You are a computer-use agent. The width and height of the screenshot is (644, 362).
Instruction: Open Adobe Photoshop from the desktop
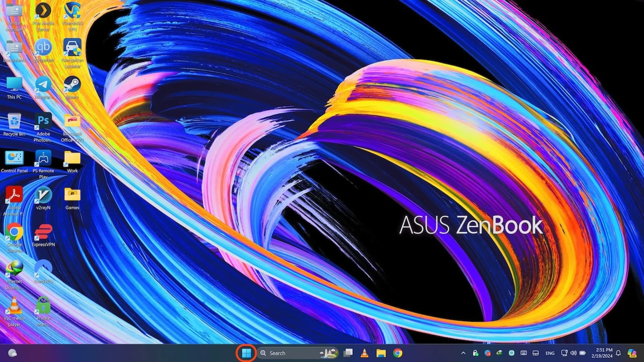coord(43,121)
